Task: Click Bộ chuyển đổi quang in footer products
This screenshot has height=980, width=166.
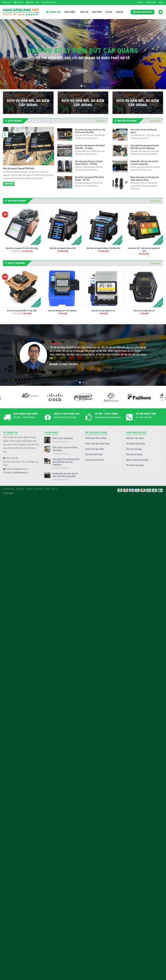Action: click(136, 443)
